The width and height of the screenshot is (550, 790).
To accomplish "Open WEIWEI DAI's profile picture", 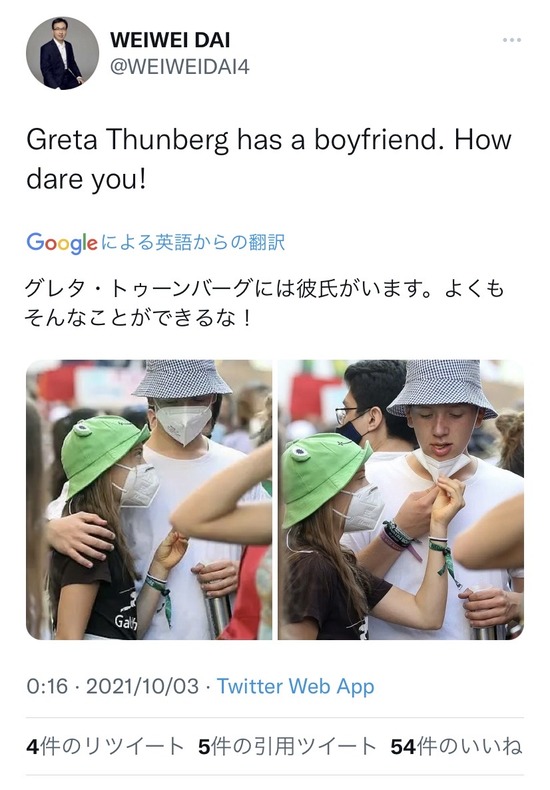I will pyautogui.click(x=62, y=53).
